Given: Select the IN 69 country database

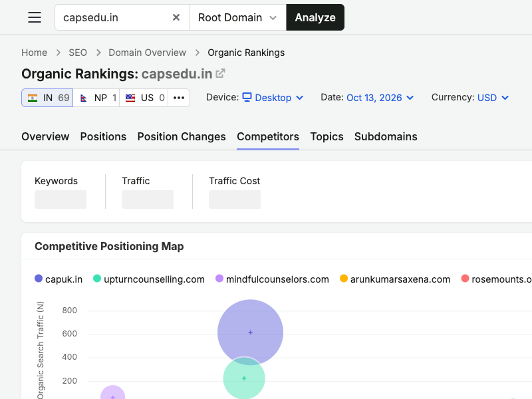Looking at the screenshot, I should click(47, 98).
